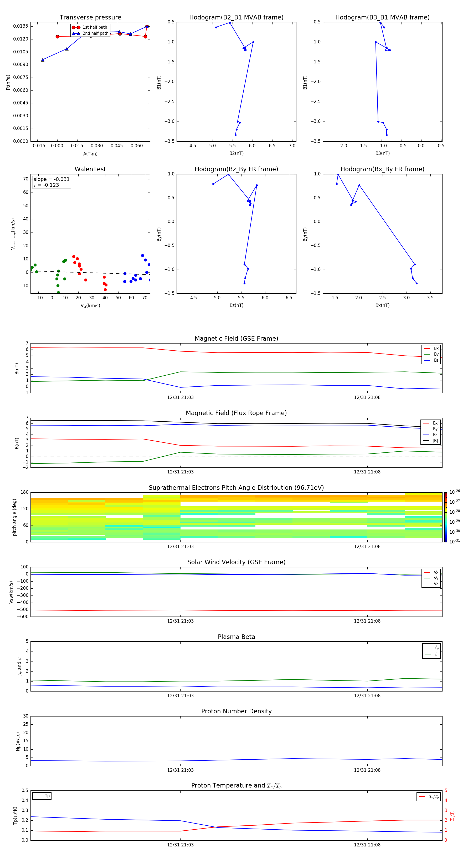The width and height of the screenshot is (473, 868).
Task: Select the 'Hodogram(B3_B1 MVAB frame)' title
Action: pos(382,18)
